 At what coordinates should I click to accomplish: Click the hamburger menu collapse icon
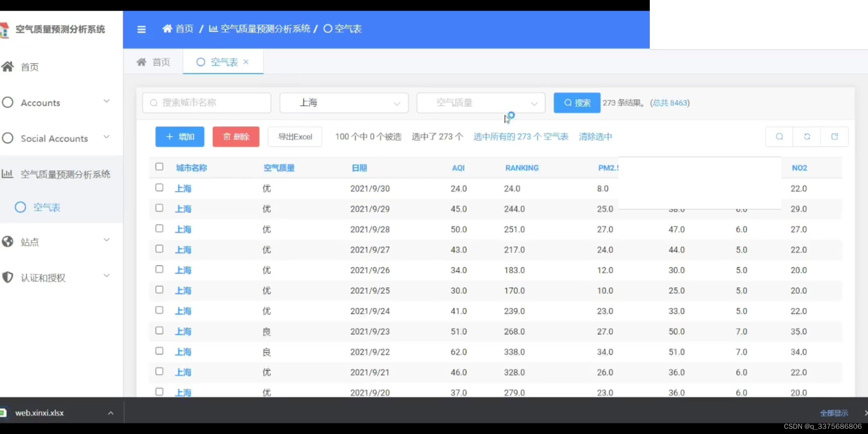141,29
